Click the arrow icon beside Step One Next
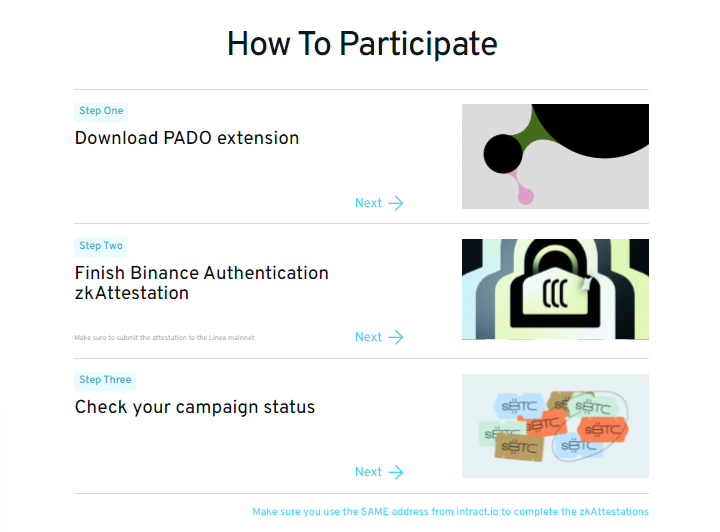The image size is (720, 532). (x=395, y=203)
